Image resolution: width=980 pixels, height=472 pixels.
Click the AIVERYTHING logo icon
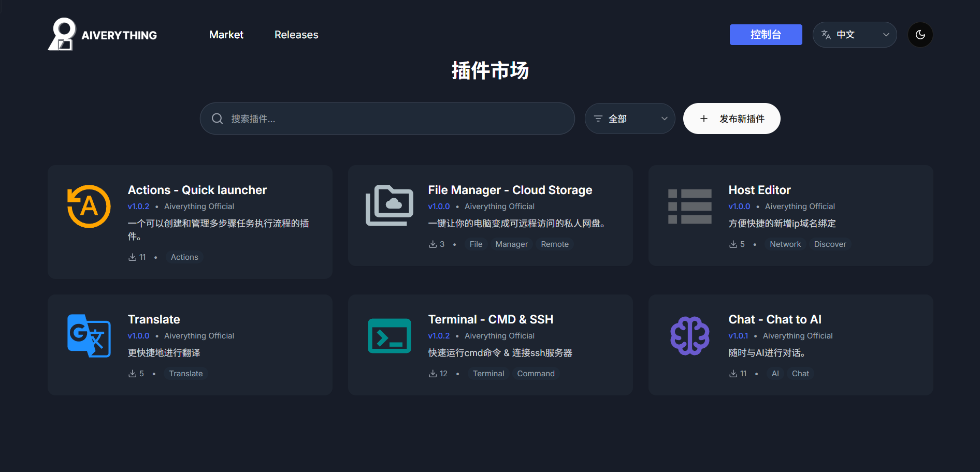(62, 34)
